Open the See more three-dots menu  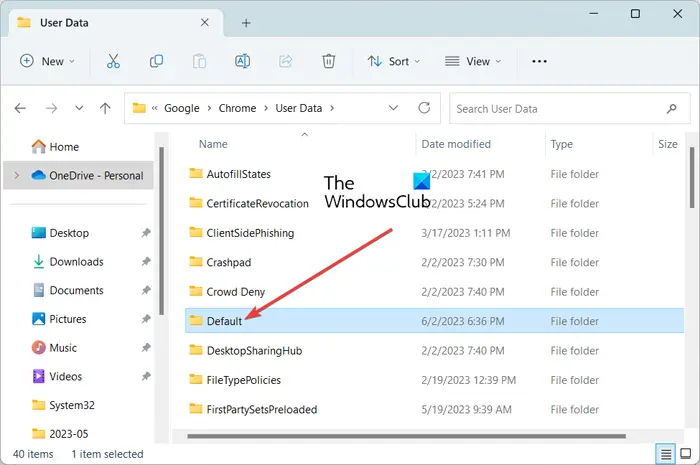coord(539,61)
